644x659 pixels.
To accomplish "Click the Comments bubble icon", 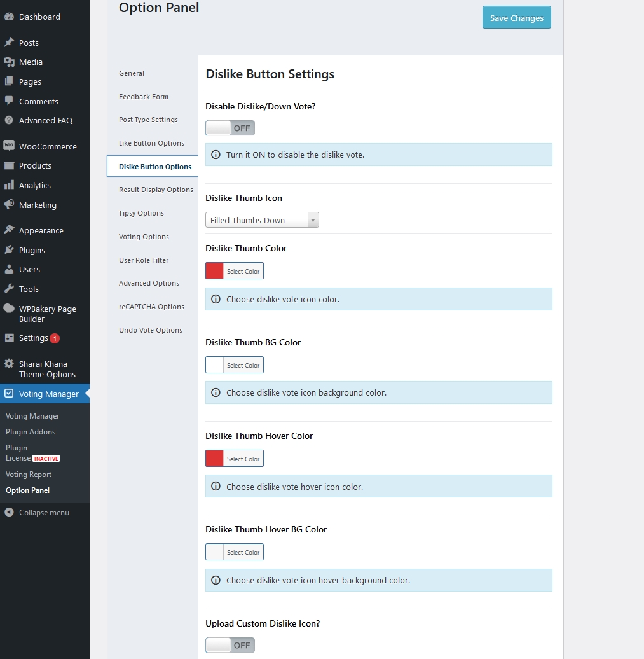I will [x=11, y=101].
